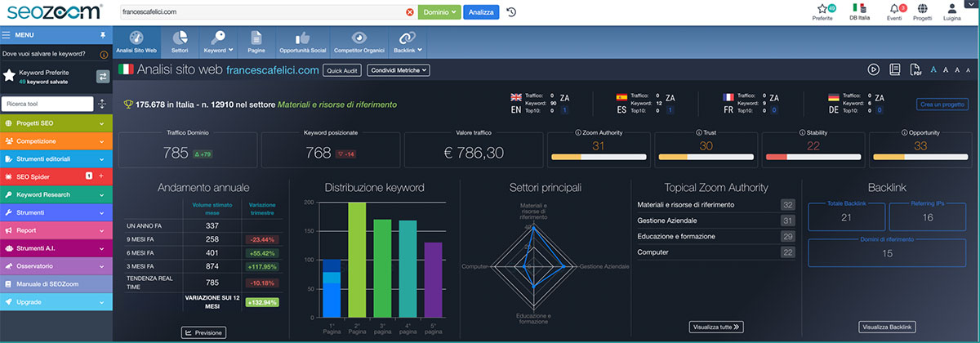Image resolution: width=980 pixels, height=343 pixels.
Task: Export the report as PDF
Action: tap(915, 70)
